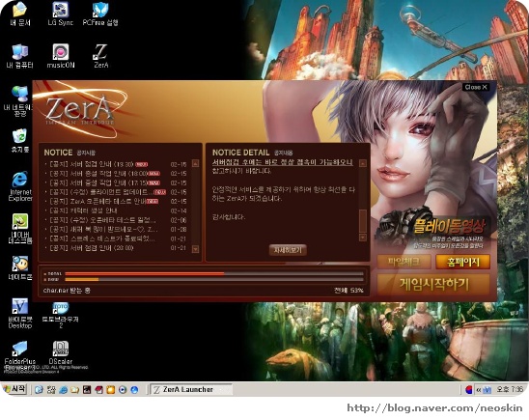529x420 pixels.
Task: Open the 홈페이지 homepage button
Action: pos(463,262)
